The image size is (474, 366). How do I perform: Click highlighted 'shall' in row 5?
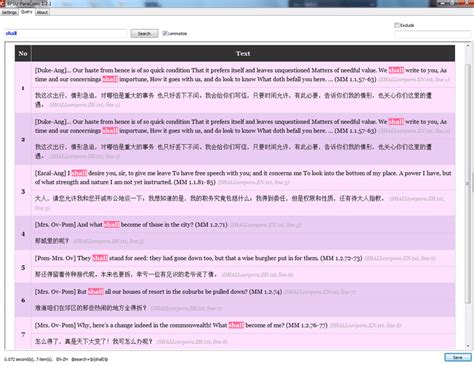coord(100,258)
